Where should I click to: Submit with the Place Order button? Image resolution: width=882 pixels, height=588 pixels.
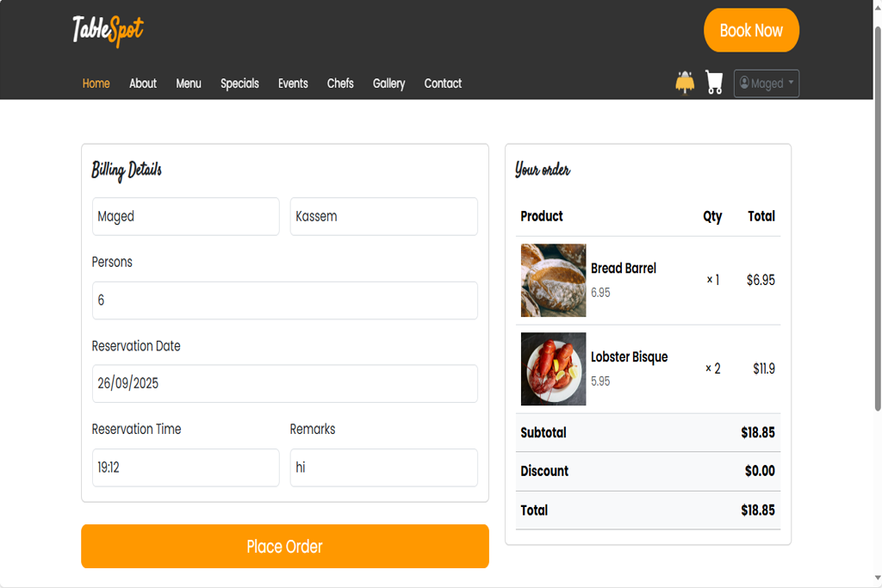284,546
